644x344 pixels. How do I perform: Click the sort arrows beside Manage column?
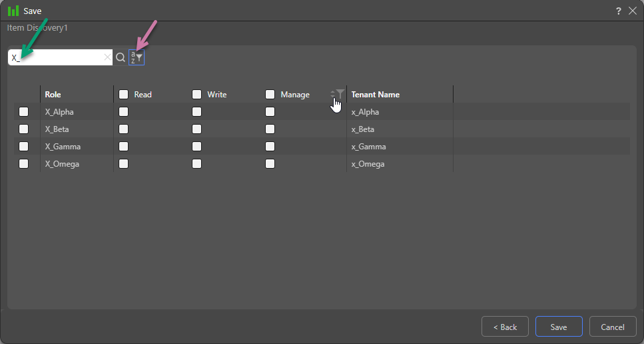[x=332, y=95]
